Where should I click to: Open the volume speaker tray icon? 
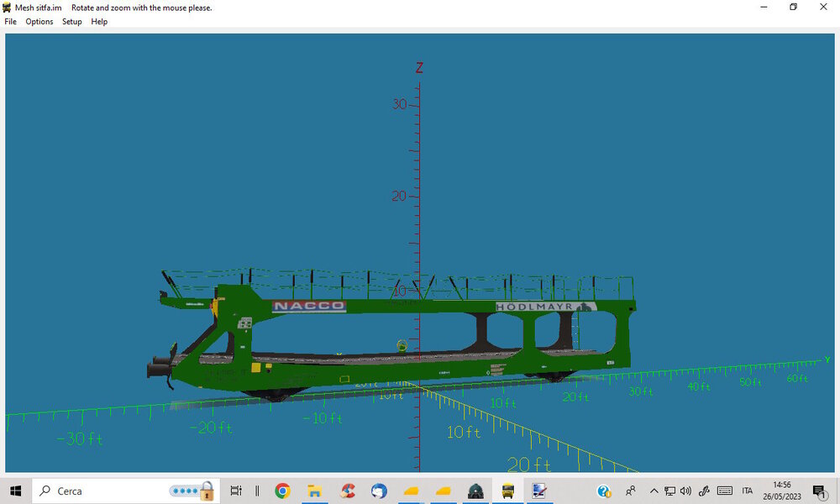[685, 491]
